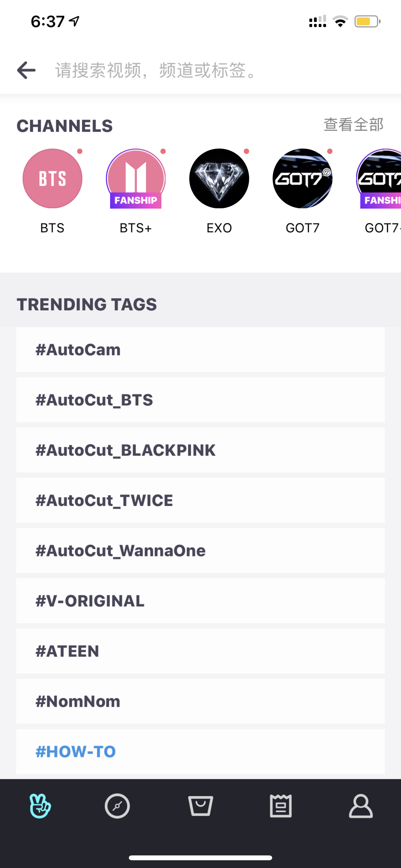401x868 pixels.
Task: Open the highlighted #HOW-TO tag
Action: tap(200, 751)
